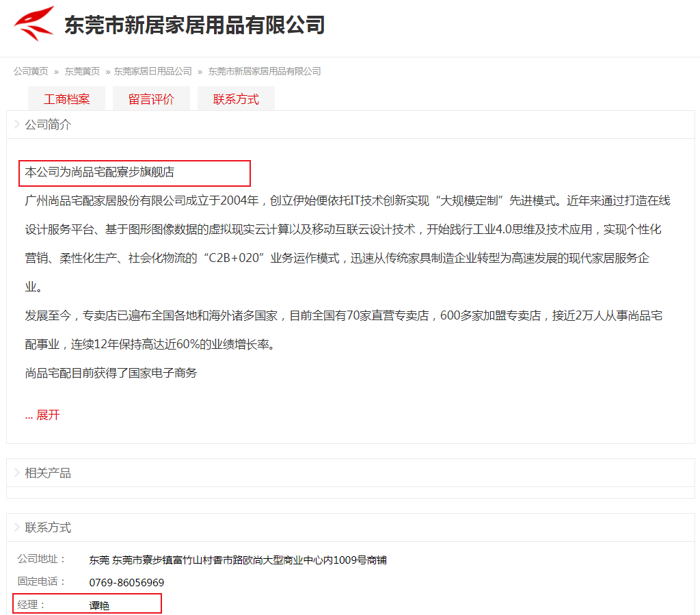700x615 pixels.
Task: Click the 固定电话 label
Action: click(x=41, y=581)
